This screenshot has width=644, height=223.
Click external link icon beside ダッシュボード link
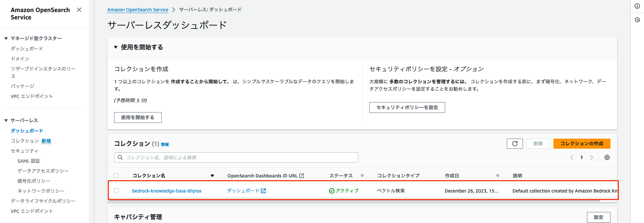263,191
